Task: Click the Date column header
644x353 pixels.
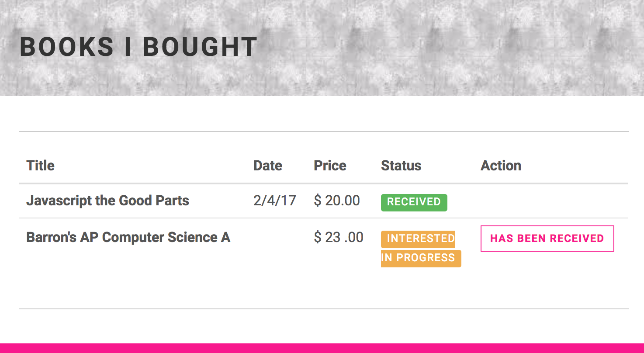Action: point(267,166)
